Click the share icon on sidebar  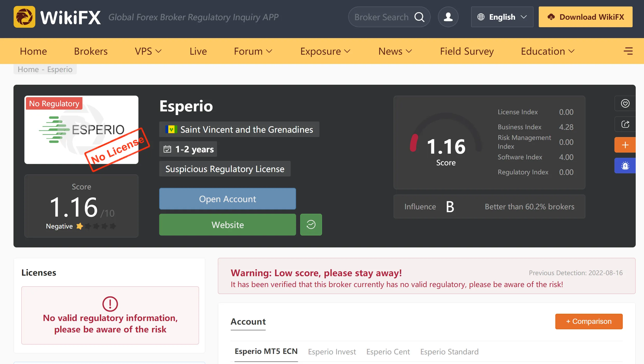pyautogui.click(x=625, y=124)
